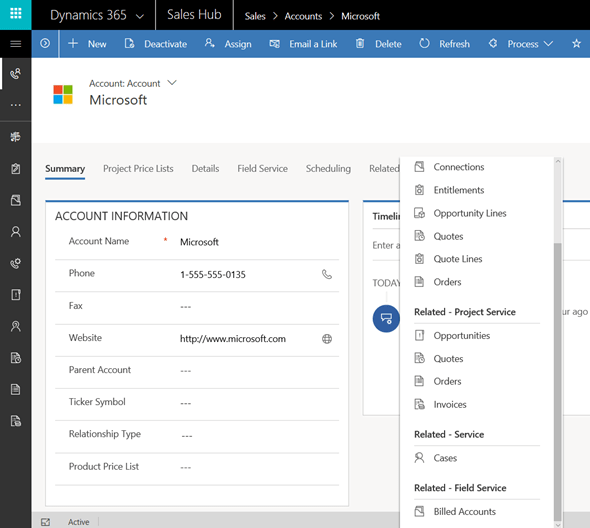Click the phone number 1-555-555-0135
The image size is (590, 528).
click(x=213, y=275)
